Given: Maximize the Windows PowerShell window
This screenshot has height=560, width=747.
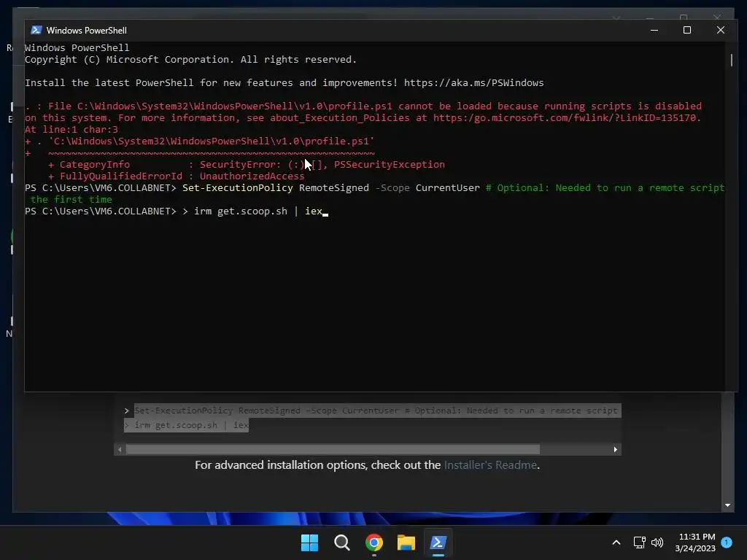Looking at the screenshot, I should click(687, 30).
